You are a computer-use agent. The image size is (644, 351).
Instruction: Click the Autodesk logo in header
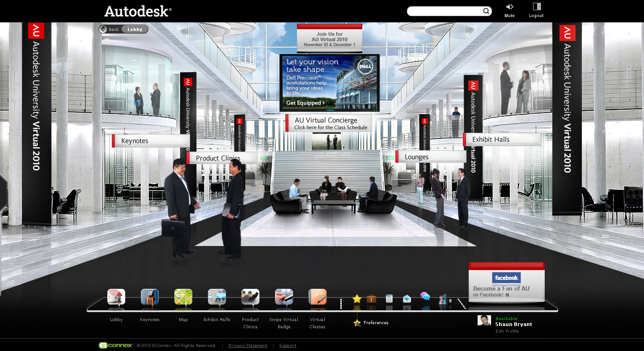coord(138,11)
